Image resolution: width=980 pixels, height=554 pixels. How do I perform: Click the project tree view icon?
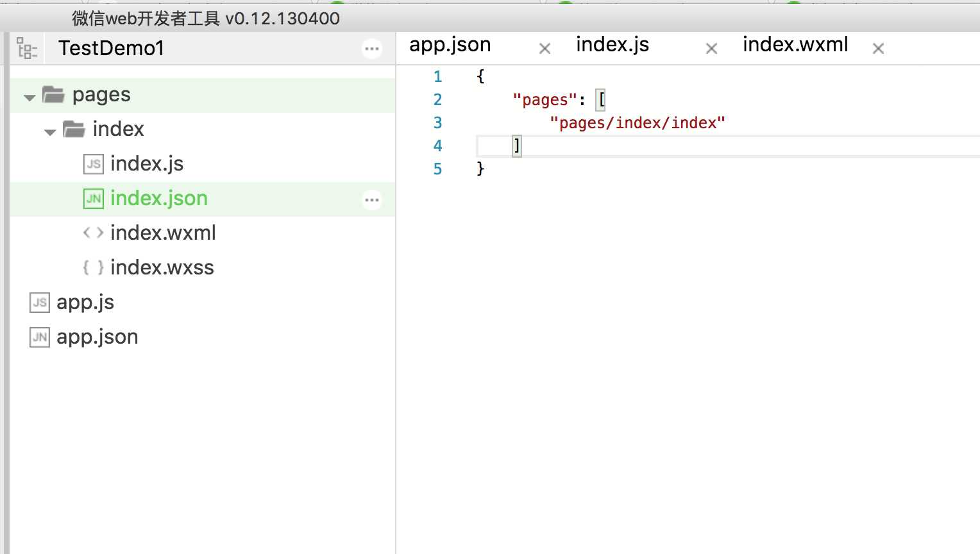tap(27, 48)
